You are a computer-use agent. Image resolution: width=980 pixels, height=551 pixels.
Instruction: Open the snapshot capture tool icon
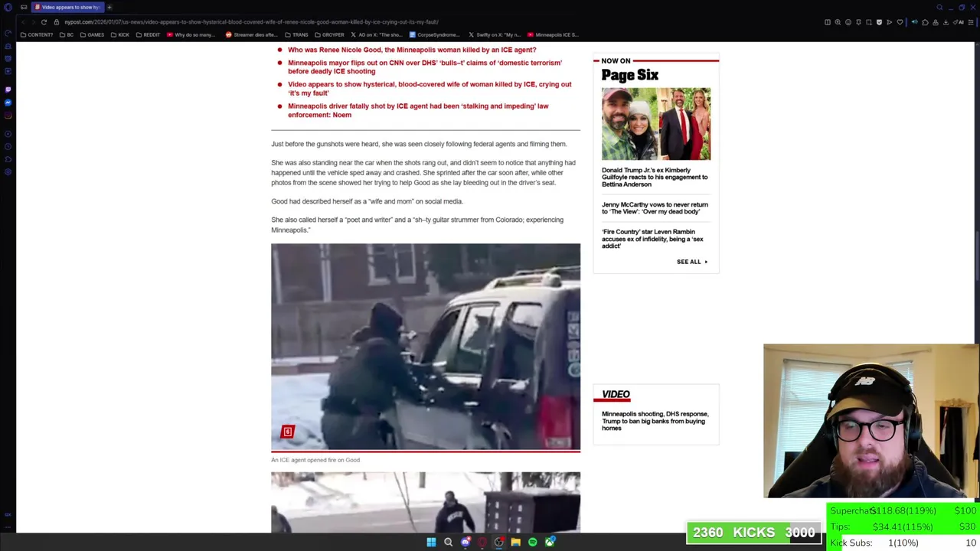click(869, 22)
